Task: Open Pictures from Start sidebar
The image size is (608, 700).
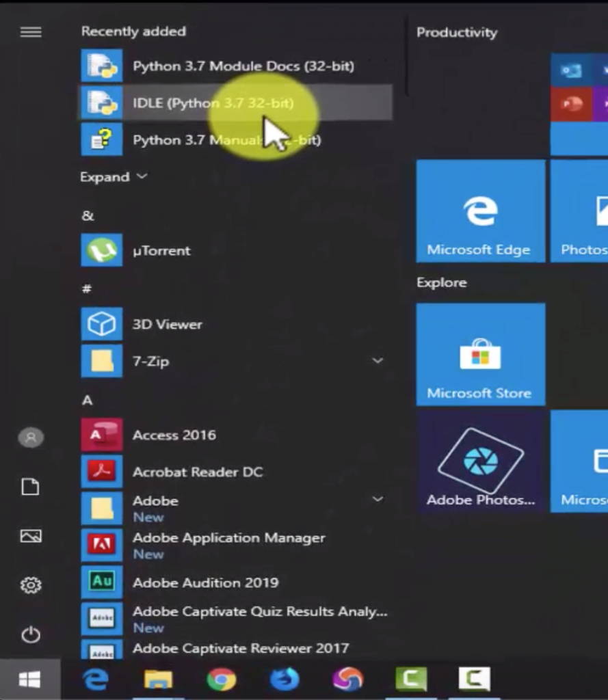Action: click(x=31, y=536)
